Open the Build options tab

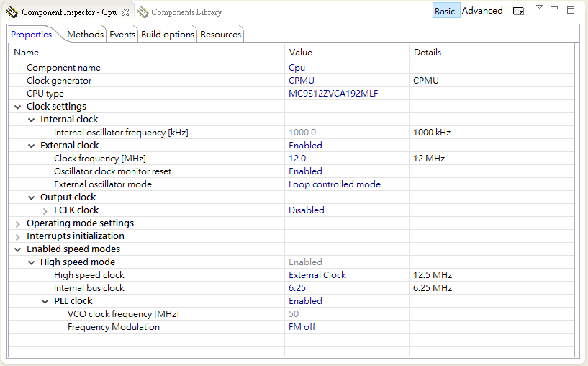click(168, 34)
